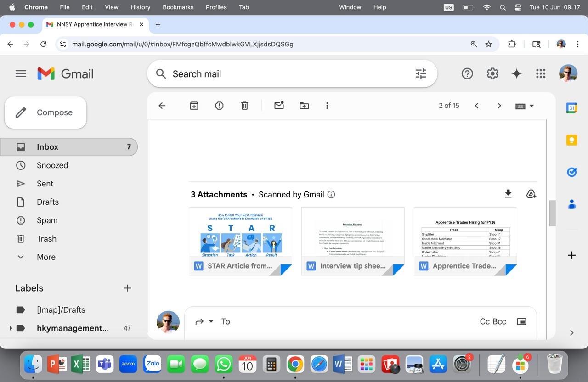
Task: Open the input tools keyboard dropdown
Action: coord(525,106)
